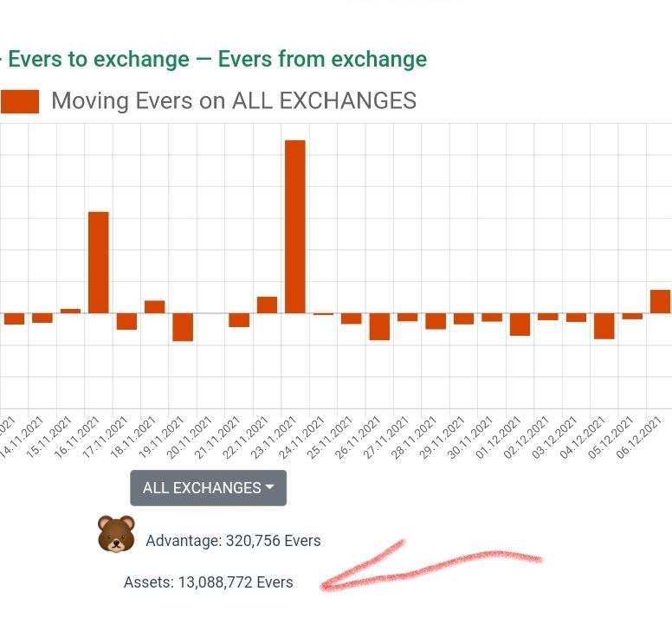
Task: Click the positive bar on 06.12.2021
Action: [660, 301]
